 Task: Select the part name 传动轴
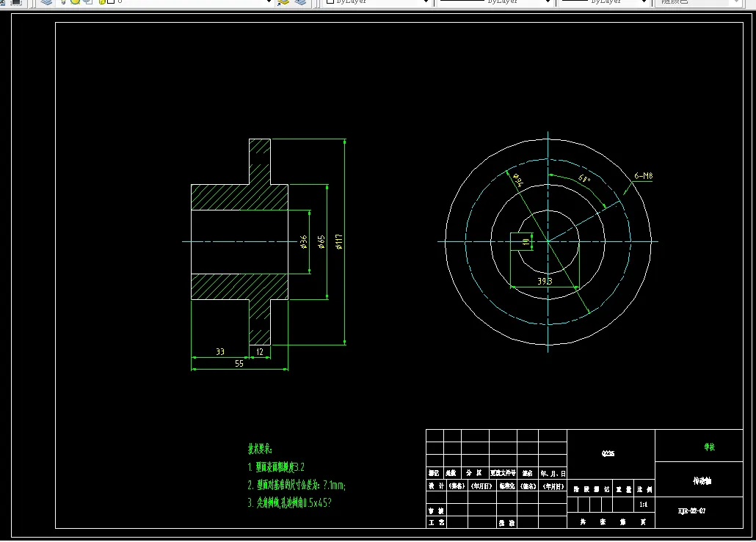[x=702, y=481]
